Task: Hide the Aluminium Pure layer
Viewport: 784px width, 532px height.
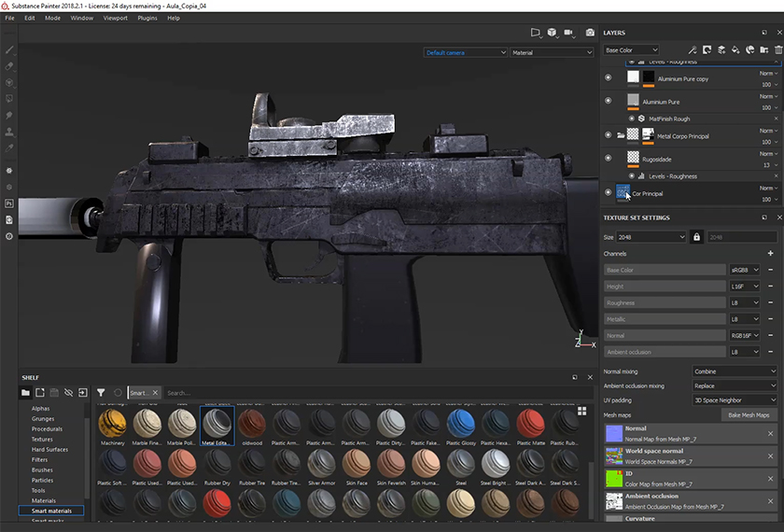Action: coord(609,101)
